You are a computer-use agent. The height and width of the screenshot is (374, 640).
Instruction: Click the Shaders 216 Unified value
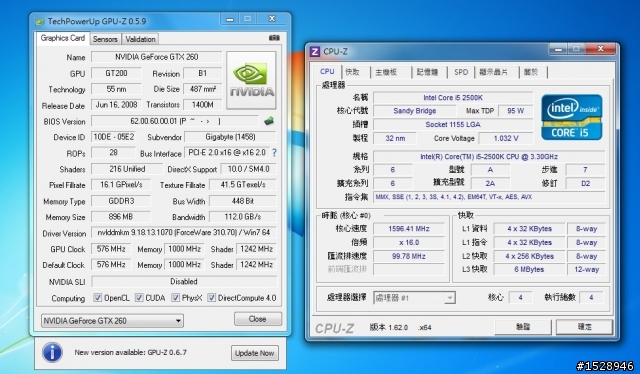[x=127, y=169]
